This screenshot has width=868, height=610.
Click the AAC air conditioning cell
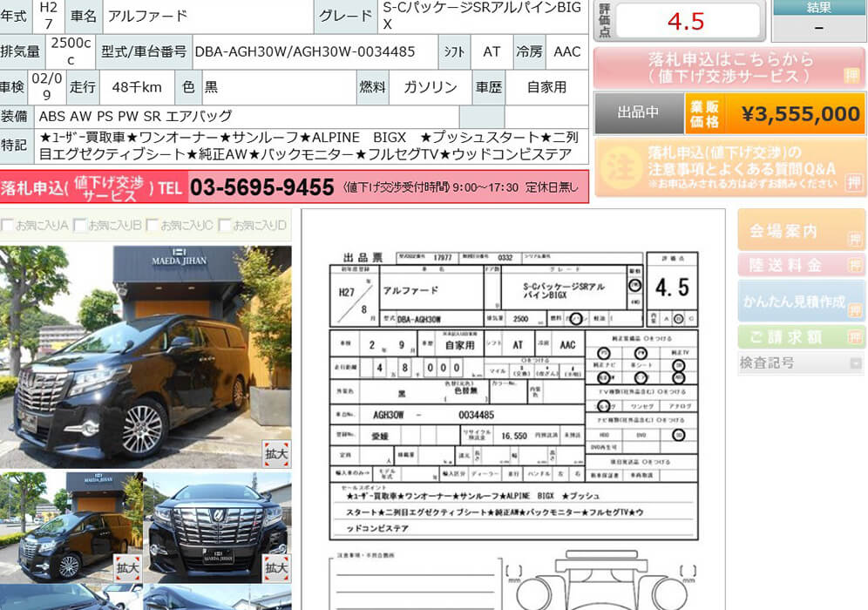(x=566, y=52)
